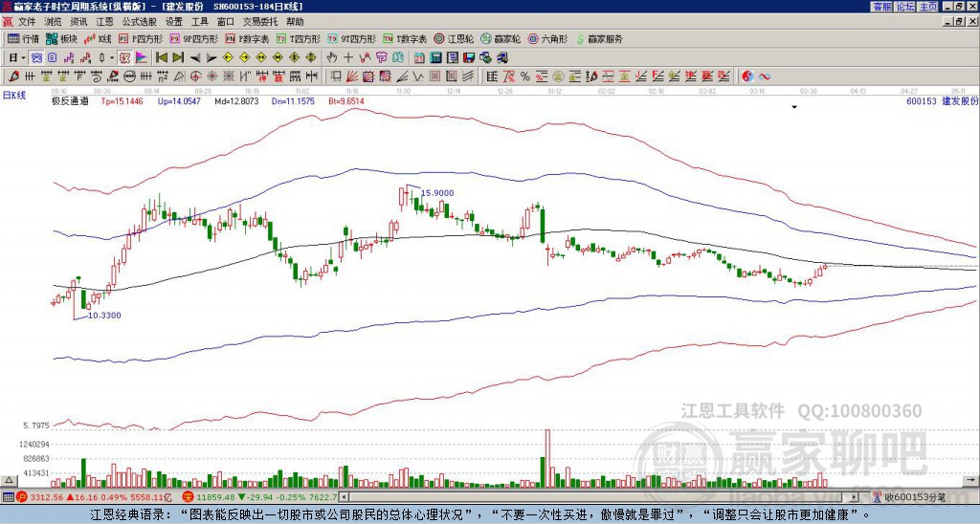
Task: Click the 建发股份 stock name label
Action: click(959, 101)
